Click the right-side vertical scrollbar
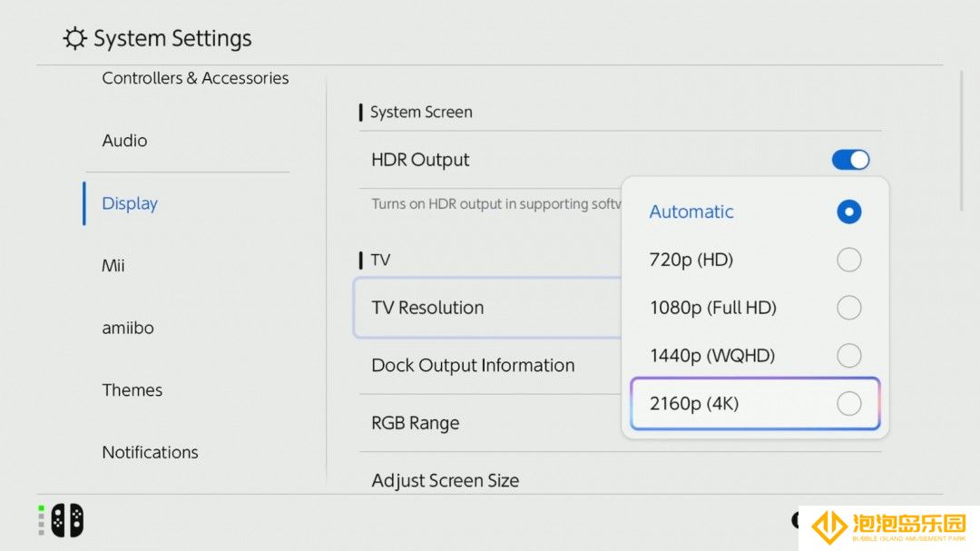980x551 pixels. coord(962,141)
